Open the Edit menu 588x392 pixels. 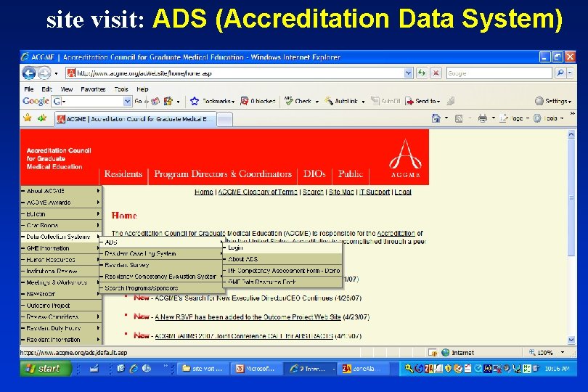coord(47,89)
